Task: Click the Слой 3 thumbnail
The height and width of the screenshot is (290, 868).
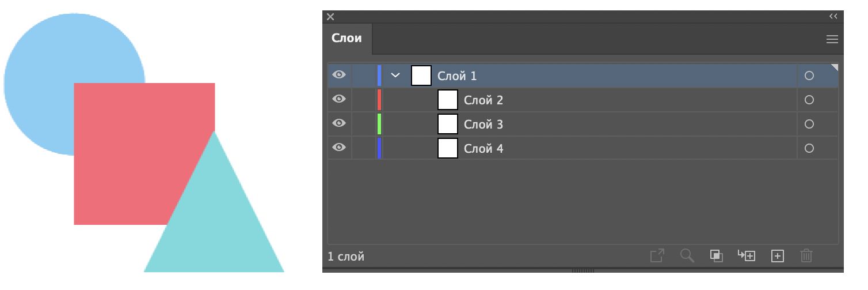Action: pyautogui.click(x=448, y=124)
